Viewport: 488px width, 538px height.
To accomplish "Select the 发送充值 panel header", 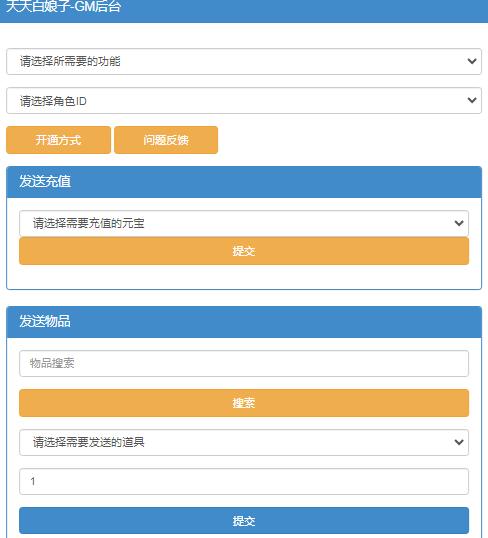I will pos(244,182).
